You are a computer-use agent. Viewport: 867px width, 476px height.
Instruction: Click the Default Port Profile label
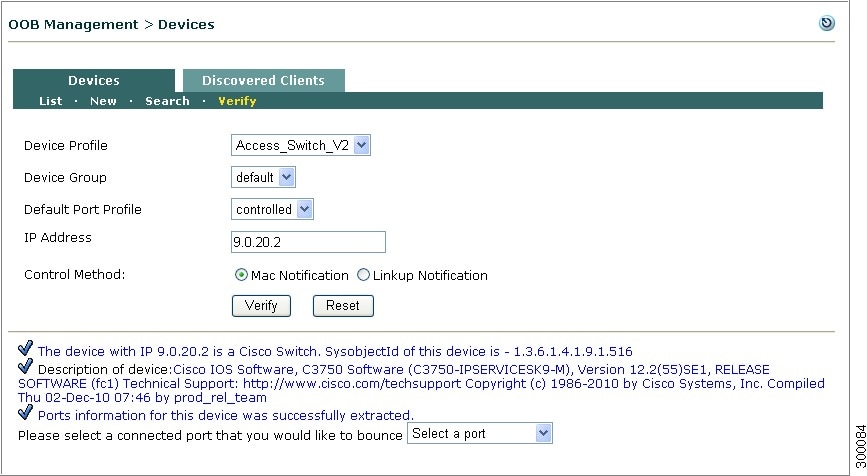click(x=83, y=210)
